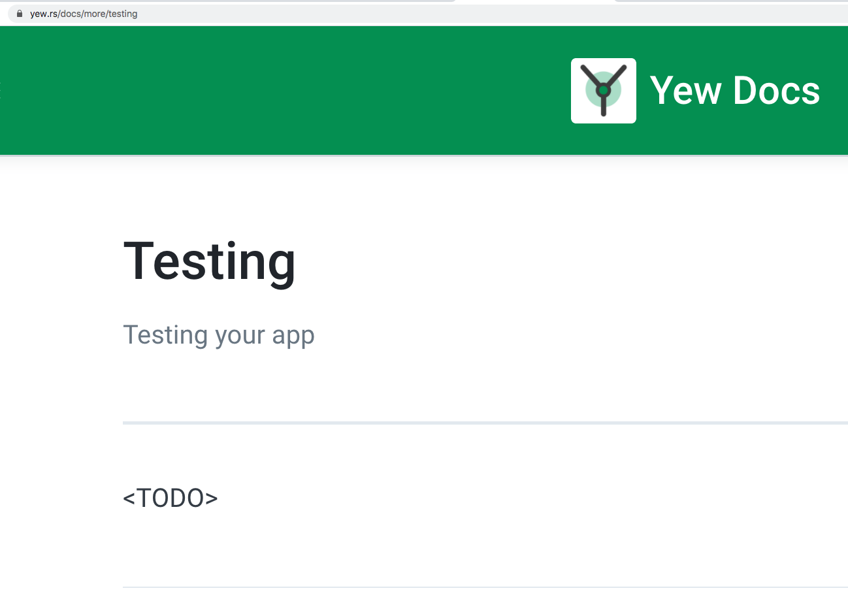The image size is (848, 616).
Task: Click the 'testing' path segment in URL
Action: pos(123,14)
